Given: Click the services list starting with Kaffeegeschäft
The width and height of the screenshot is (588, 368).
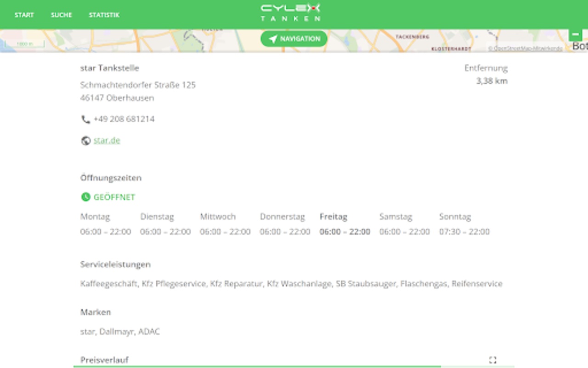Looking at the screenshot, I should (x=291, y=284).
